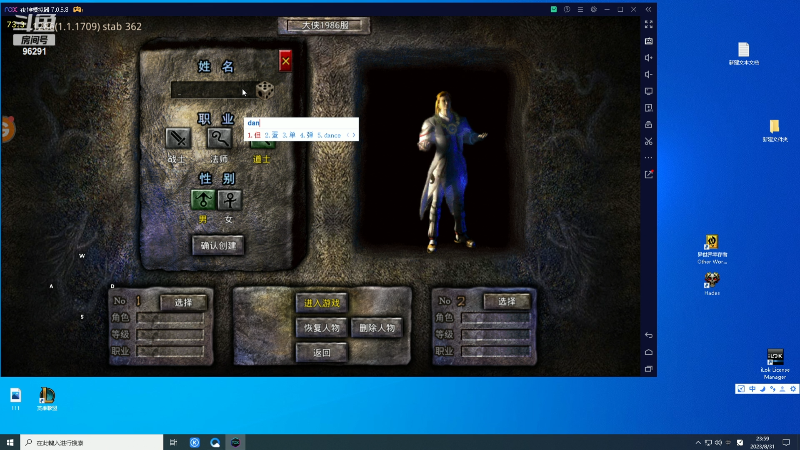Click the 返回 back button

pyautogui.click(x=322, y=353)
